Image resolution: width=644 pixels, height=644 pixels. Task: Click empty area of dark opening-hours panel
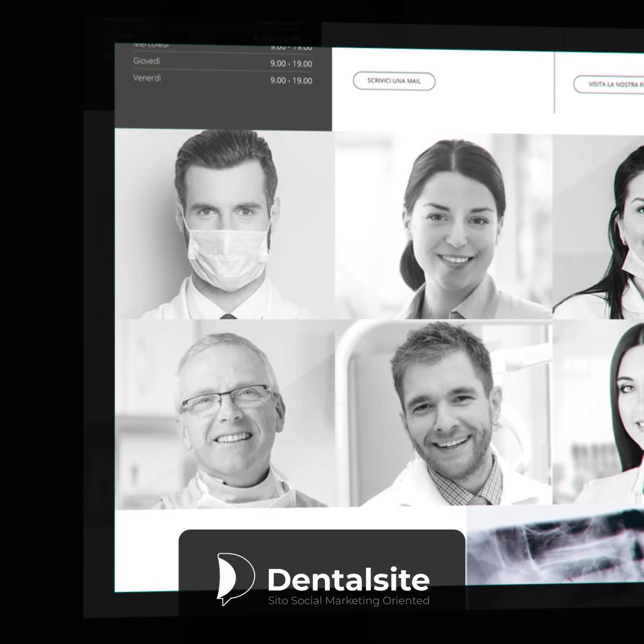point(221,107)
